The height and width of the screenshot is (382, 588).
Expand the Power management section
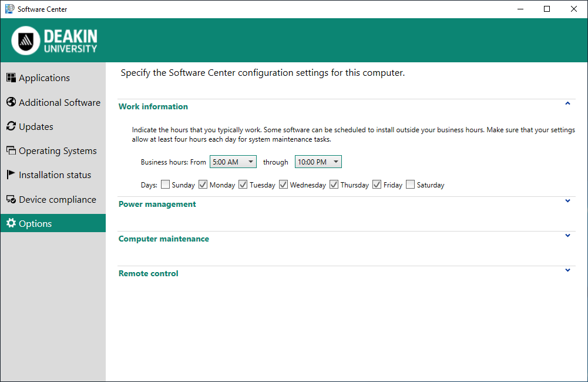click(567, 200)
